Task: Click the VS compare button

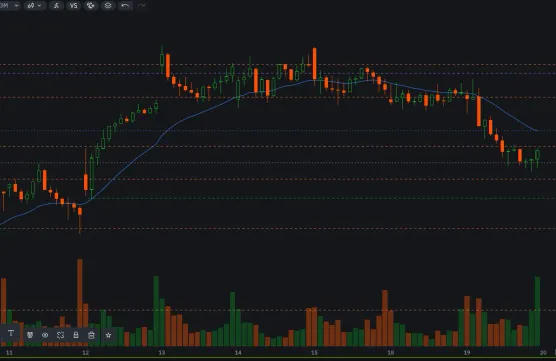Action: [73, 5]
